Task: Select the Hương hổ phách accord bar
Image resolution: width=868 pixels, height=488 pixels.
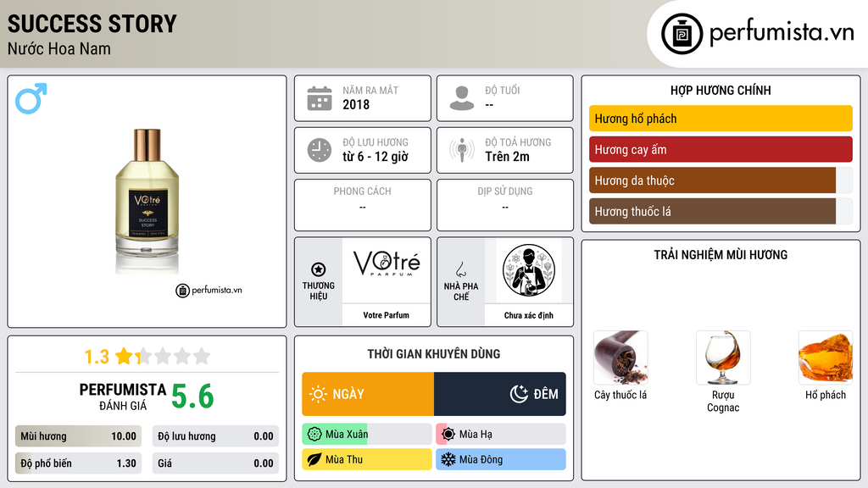Action: pos(721,119)
